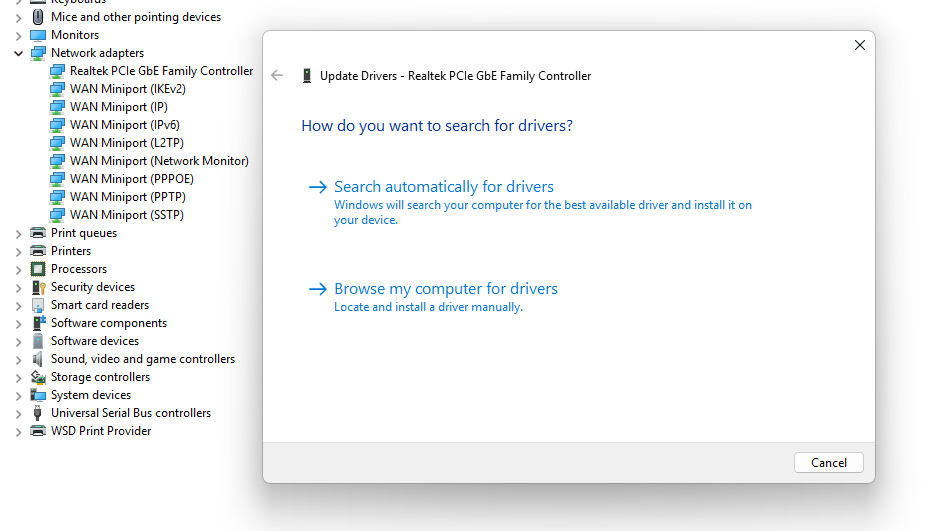
Task: Click the Printers device category icon
Action: pos(38,251)
